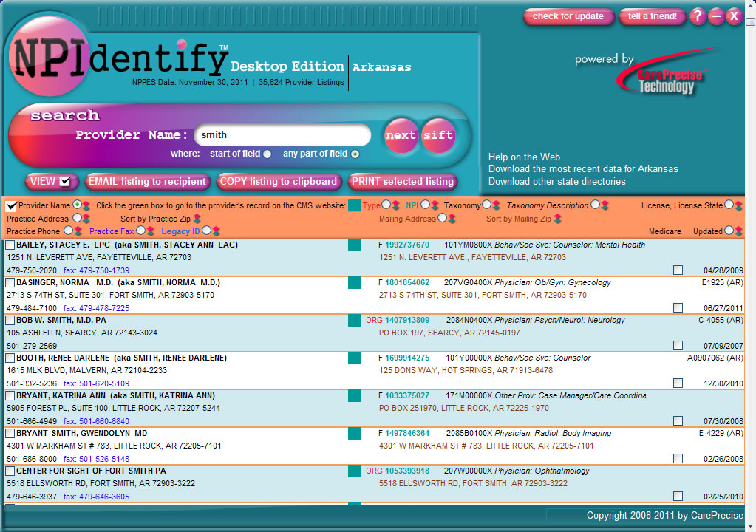Click the VIEW button
Image resolution: width=756 pixels, height=532 pixels.
pos(51,182)
